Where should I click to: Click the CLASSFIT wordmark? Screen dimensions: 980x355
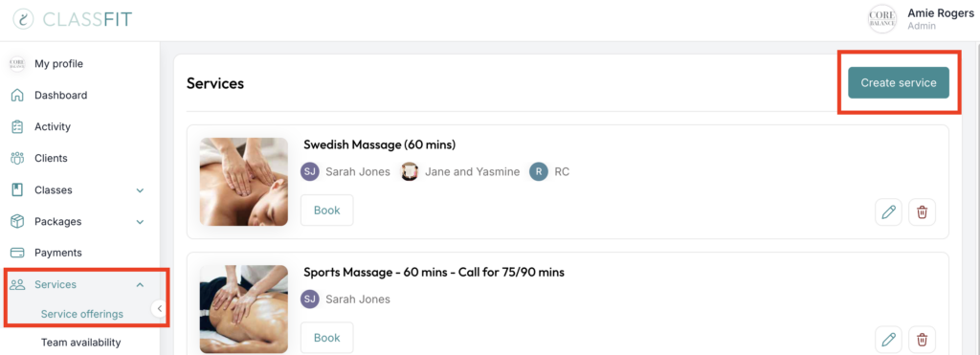[87, 19]
